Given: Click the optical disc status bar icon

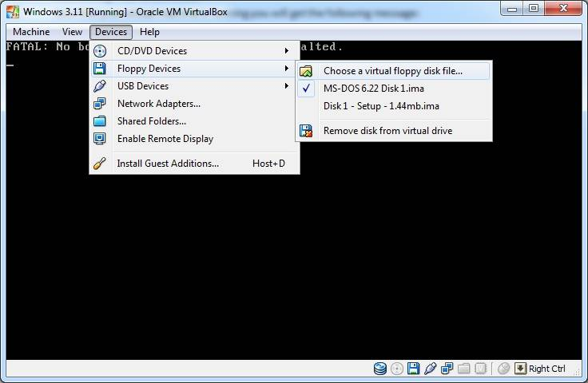Looking at the screenshot, I should [x=397, y=369].
